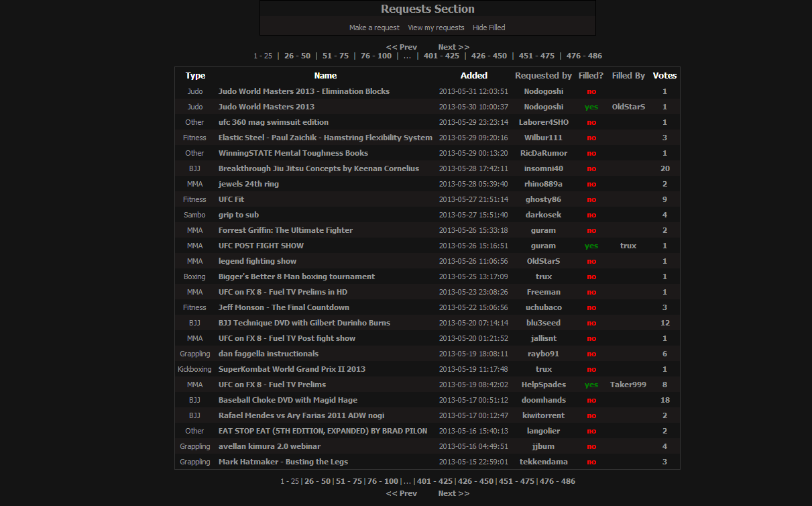
Task: Sort by Name column header
Action: (x=325, y=76)
